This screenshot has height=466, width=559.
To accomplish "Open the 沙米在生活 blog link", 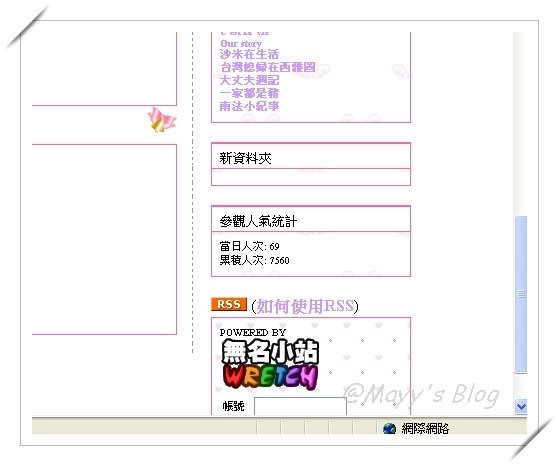I will tap(249, 54).
